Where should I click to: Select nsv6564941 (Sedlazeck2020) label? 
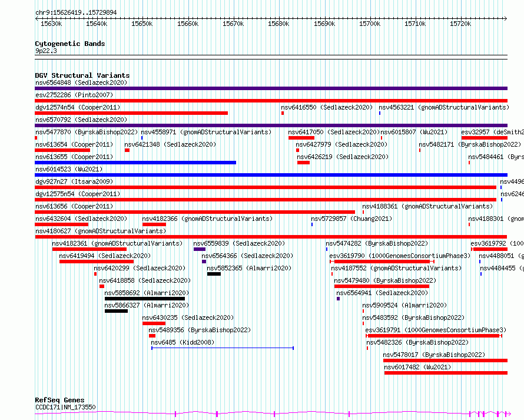coord(382,293)
